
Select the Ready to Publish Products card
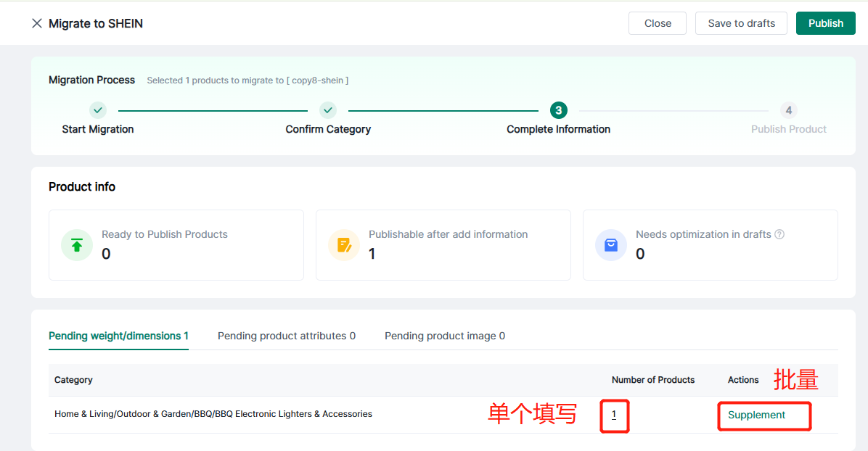(176, 245)
